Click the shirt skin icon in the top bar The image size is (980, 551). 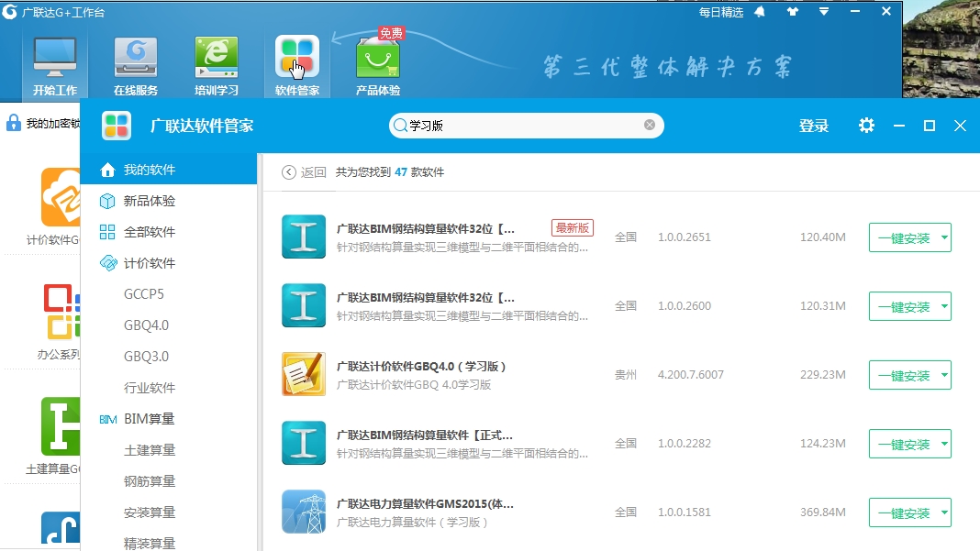click(793, 12)
